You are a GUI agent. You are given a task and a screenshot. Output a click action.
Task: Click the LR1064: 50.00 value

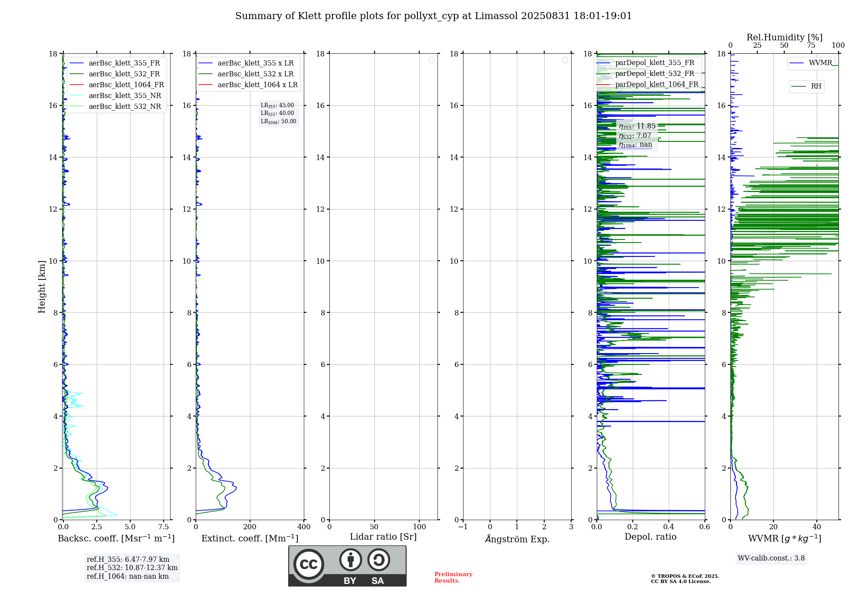279,121
